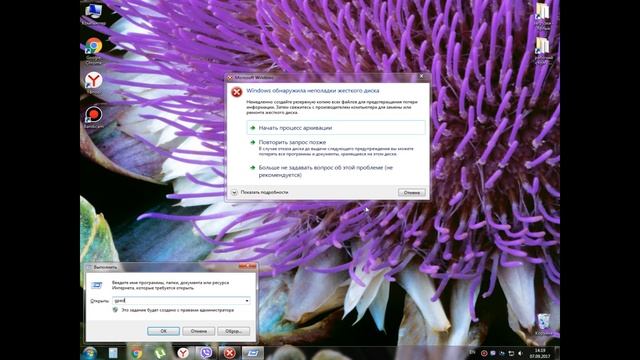Open the second folder on desktop right side
This screenshot has width=640, height=360.
[542, 50]
